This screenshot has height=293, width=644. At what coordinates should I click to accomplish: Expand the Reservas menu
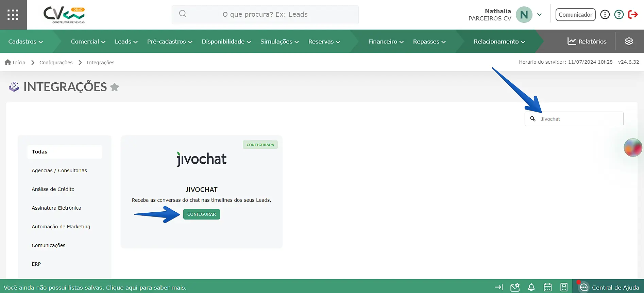tap(324, 42)
